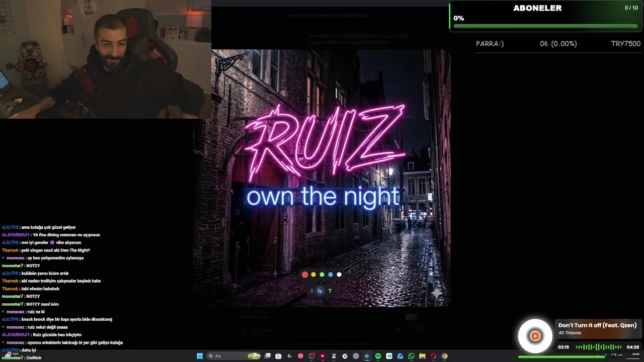Select the text T tool
644x362 pixels.
pos(330,291)
